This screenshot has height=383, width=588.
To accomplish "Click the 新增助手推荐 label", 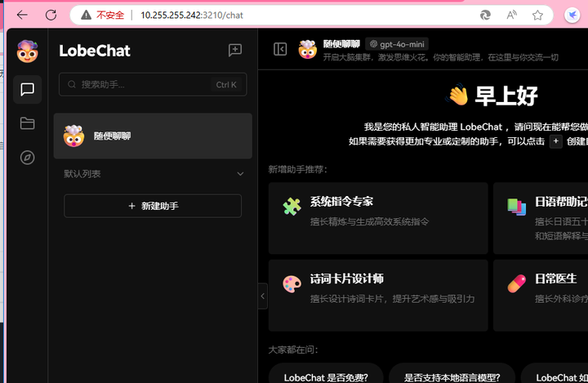I will [x=298, y=170].
